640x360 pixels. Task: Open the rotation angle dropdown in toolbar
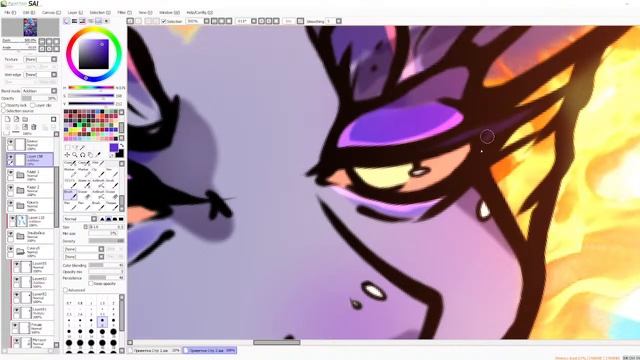(254, 21)
